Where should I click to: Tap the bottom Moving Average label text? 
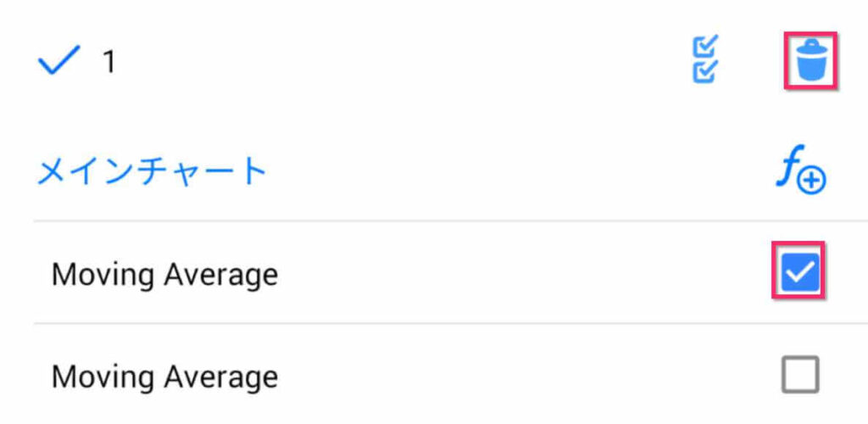(x=164, y=376)
